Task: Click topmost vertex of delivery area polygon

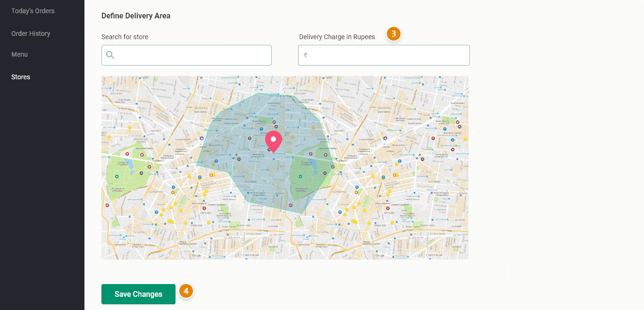Action: (259, 93)
